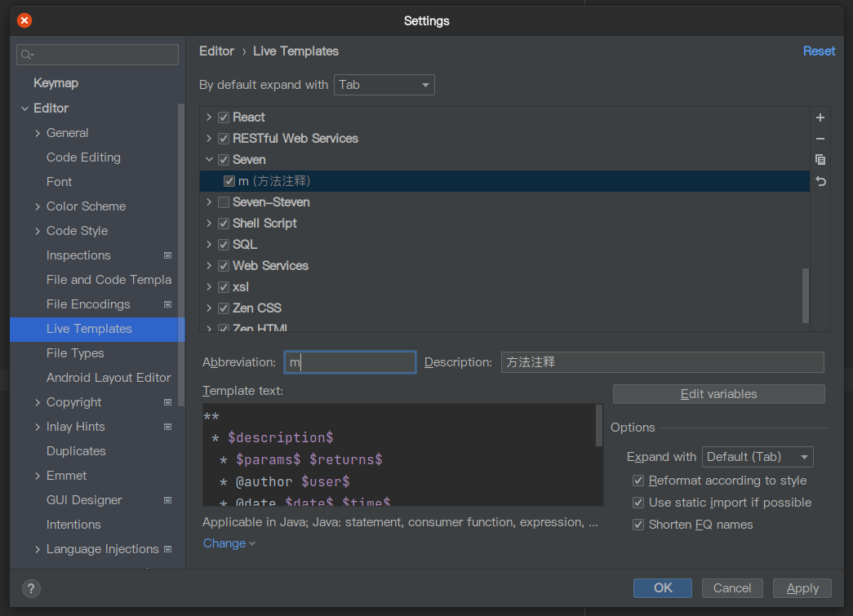Uncheck Reformat according to style
The height and width of the screenshot is (616, 853).
click(x=638, y=481)
